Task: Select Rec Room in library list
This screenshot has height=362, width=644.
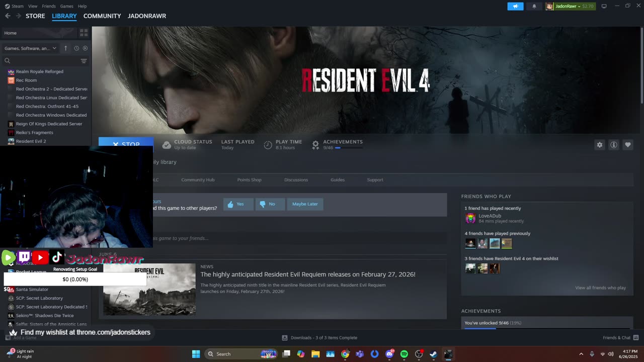Action: click(26, 80)
